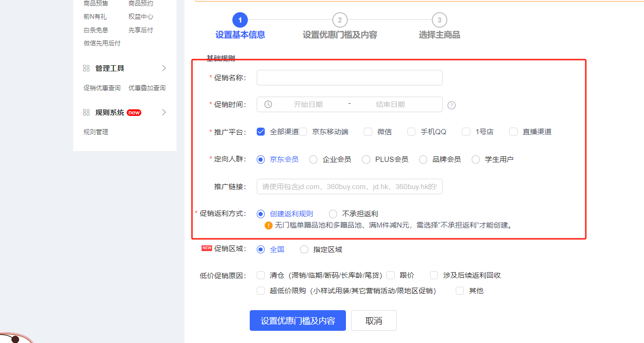Click into the 促销名称 text field
The height and width of the screenshot is (343, 644).
click(349, 78)
